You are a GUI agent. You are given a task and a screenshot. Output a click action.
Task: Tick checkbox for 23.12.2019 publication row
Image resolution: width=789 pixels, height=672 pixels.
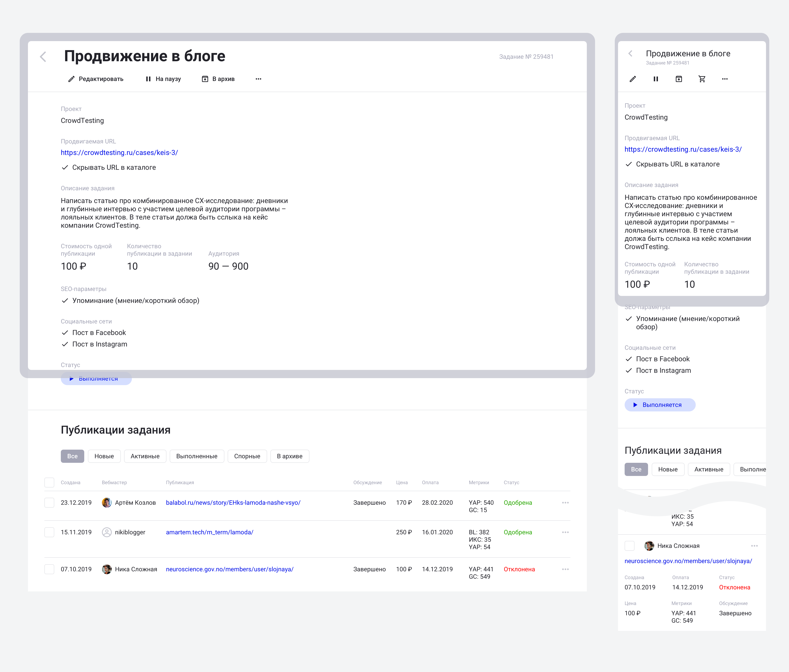[50, 502]
